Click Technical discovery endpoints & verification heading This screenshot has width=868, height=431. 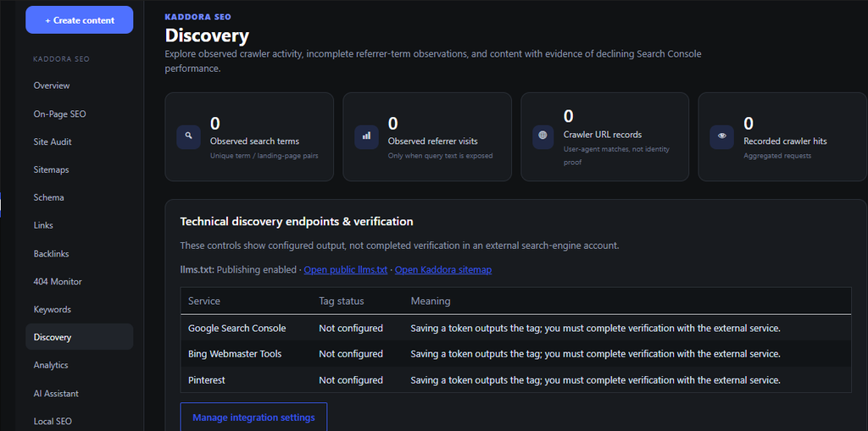coord(297,222)
